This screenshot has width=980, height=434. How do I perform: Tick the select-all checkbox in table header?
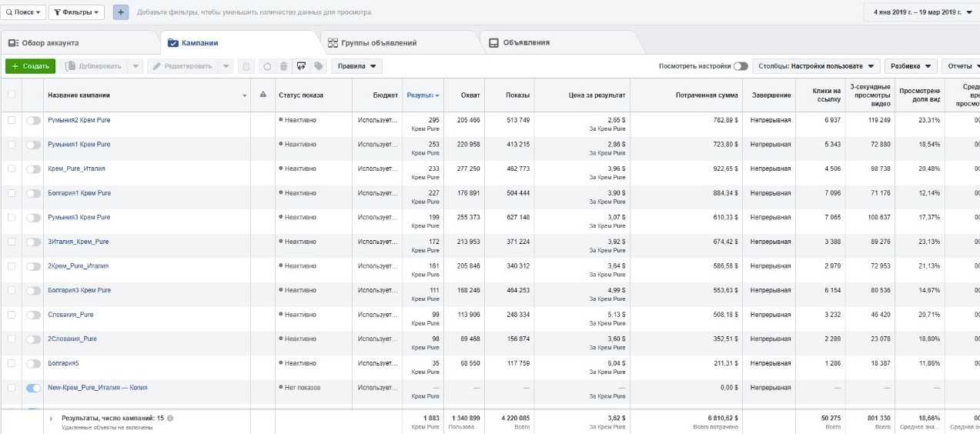(x=11, y=95)
